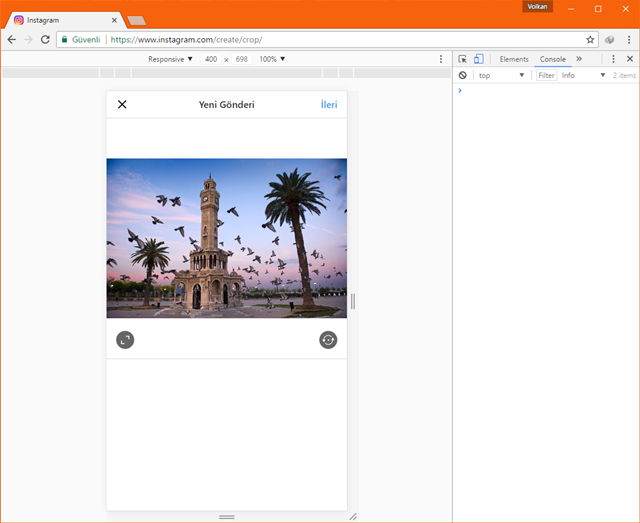Open the 100% zoom dropdown
This screenshot has height=523, width=640.
272,59
